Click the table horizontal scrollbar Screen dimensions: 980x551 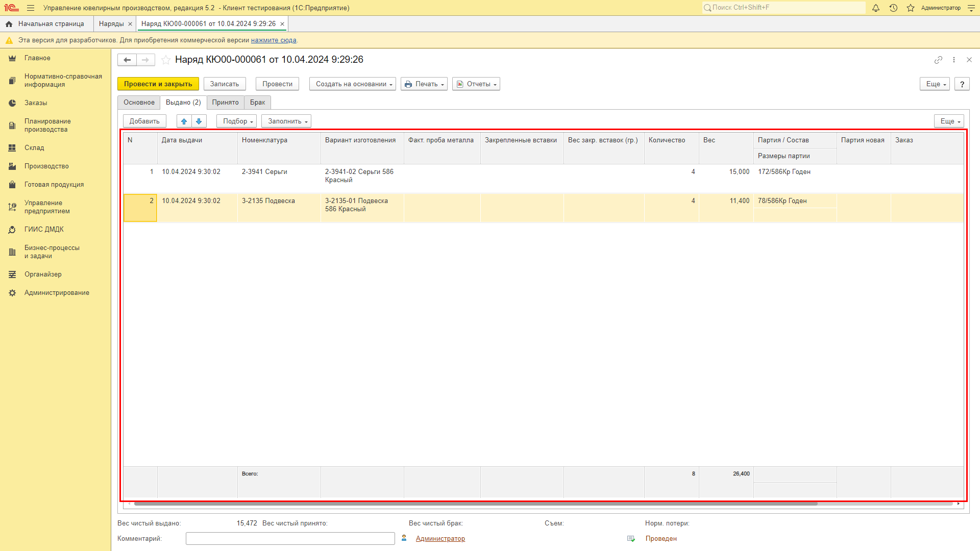[x=476, y=504]
